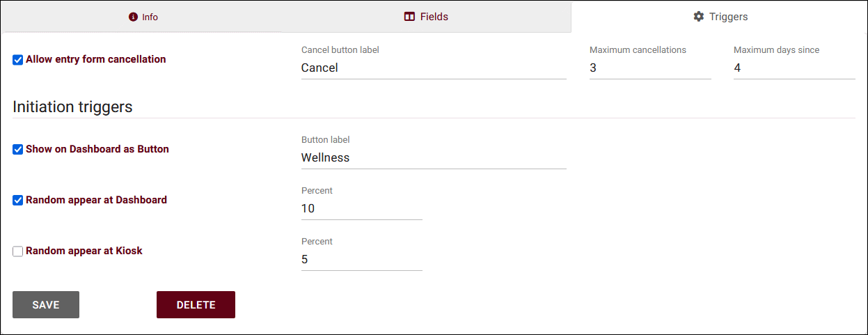
Task: Click the Random appear at Kiosk label
Action: pyautogui.click(x=84, y=251)
